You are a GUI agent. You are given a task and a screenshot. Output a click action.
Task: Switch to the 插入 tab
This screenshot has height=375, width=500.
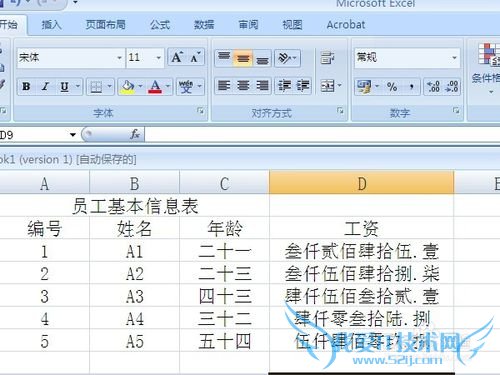[x=51, y=25]
